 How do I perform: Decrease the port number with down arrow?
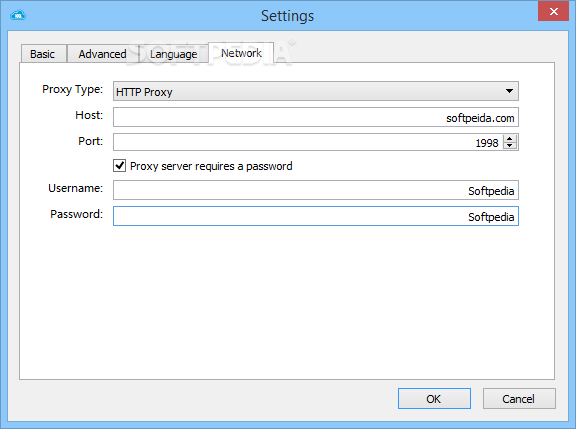click(510, 146)
